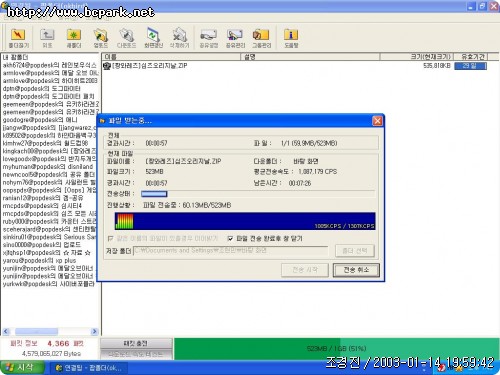Select the jjangw@popdesk entry
Screen dimensions: 500x375
(49, 128)
